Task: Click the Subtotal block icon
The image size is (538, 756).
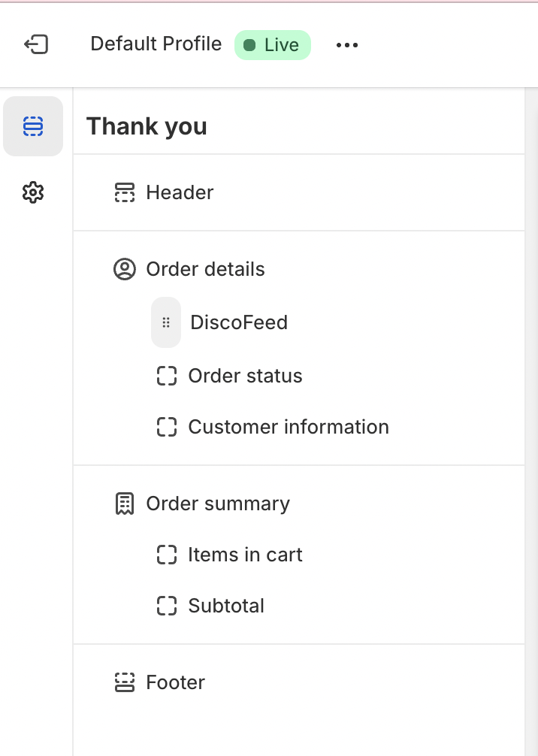Action: 167,606
